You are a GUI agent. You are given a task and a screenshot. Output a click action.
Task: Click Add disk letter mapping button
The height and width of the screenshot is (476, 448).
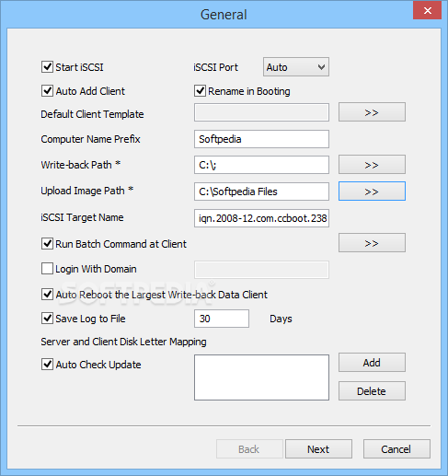(372, 363)
